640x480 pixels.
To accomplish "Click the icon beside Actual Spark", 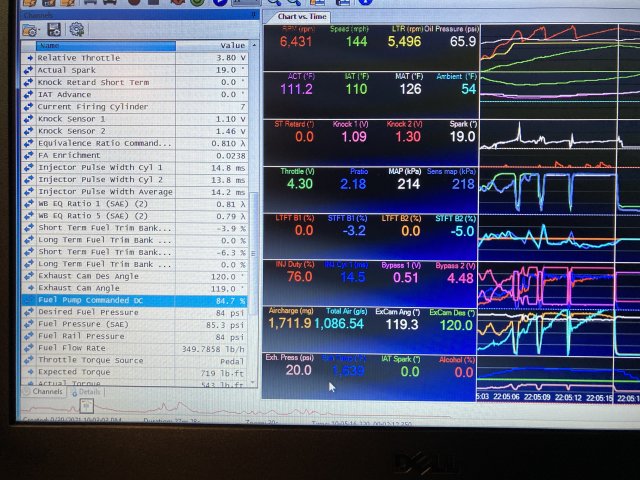I will 29,70.
